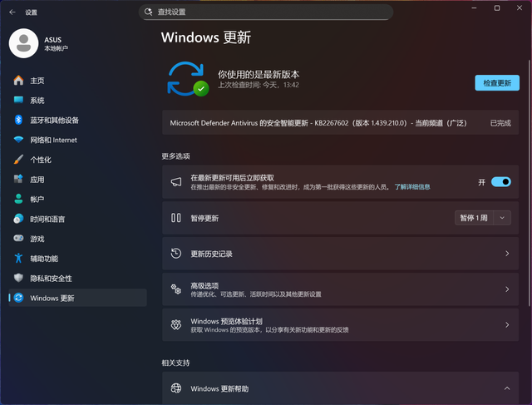Click the 暂停 1 周 button

point(474,218)
